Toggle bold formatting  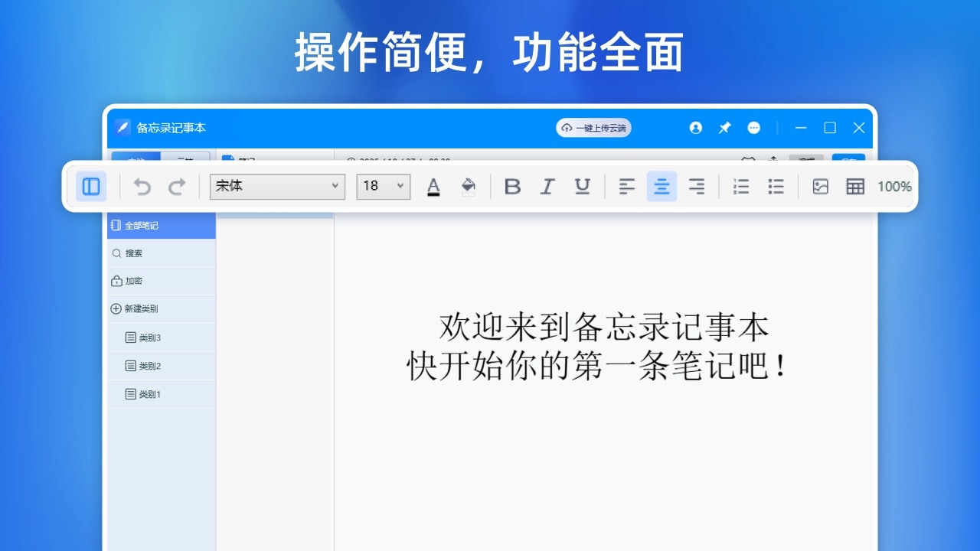point(512,186)
